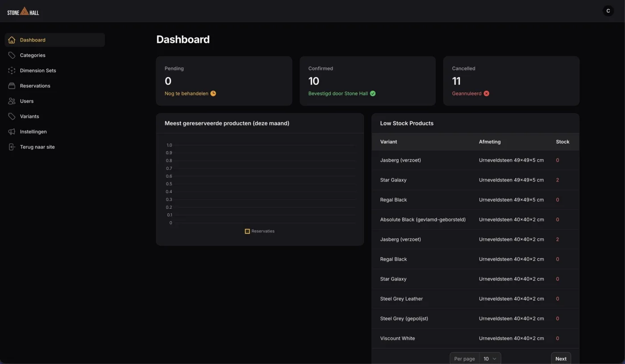Click the Instellingen megaphone icon
Screen dimensions: 625x364
(12, 132)
